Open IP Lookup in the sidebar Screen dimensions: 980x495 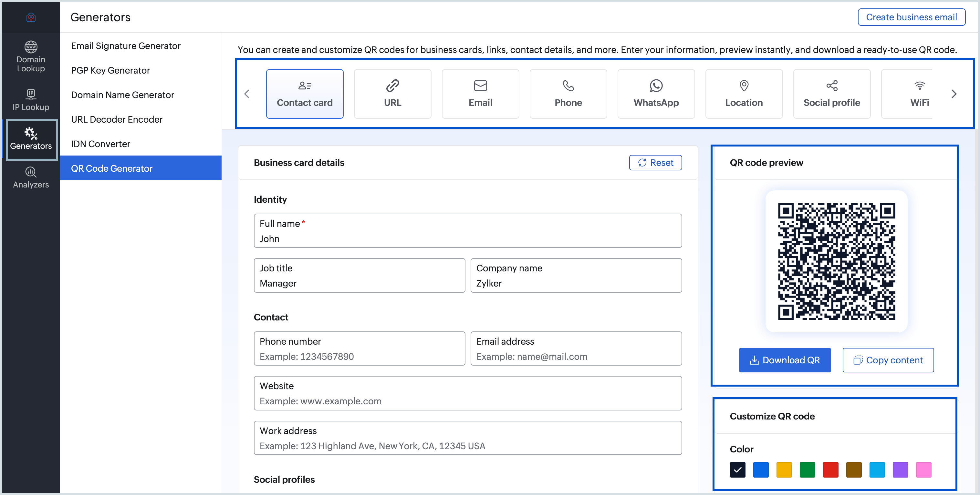[x=31, y=100]
